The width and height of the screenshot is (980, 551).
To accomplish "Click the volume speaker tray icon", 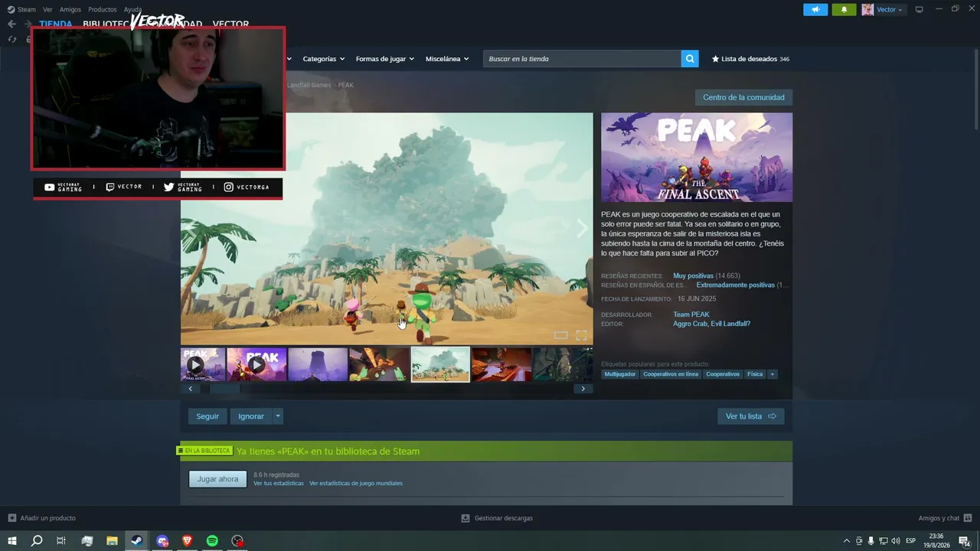I will [897, 541].
